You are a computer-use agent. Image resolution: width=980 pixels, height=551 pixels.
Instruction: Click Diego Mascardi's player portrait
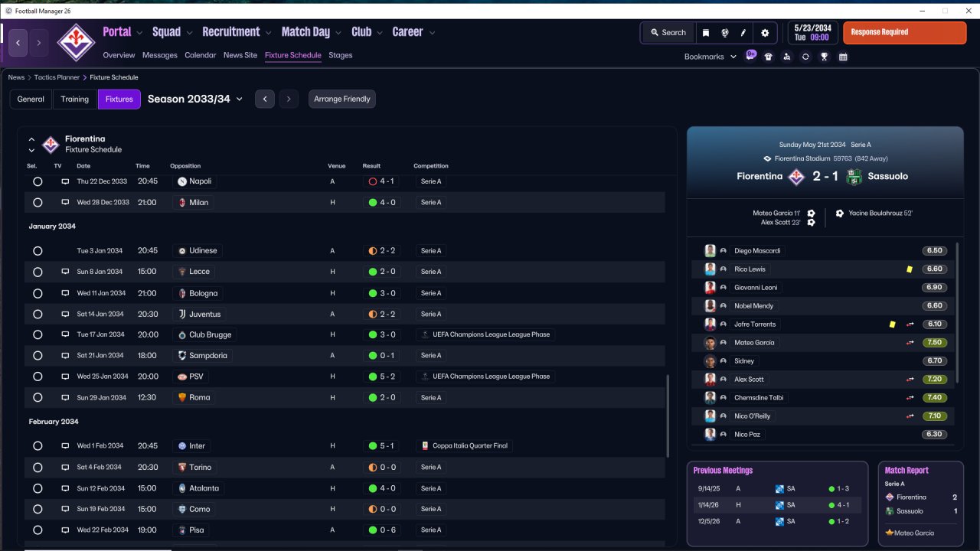pos(710,251)
